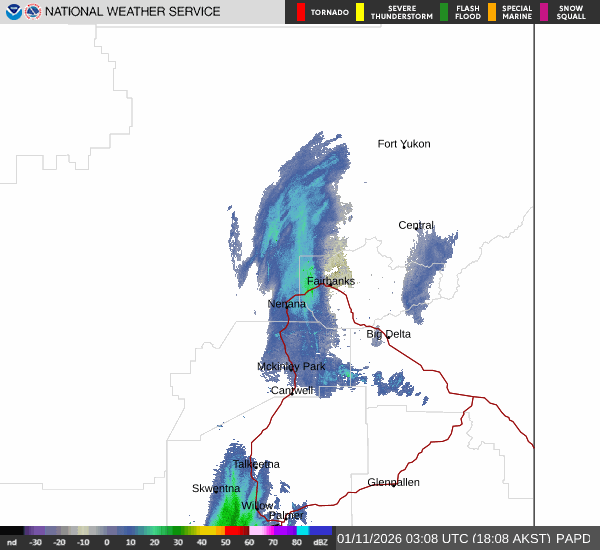This screenshot has width=600, height=550.
Task: Click the Nenana city label
Action: [287, 304]
